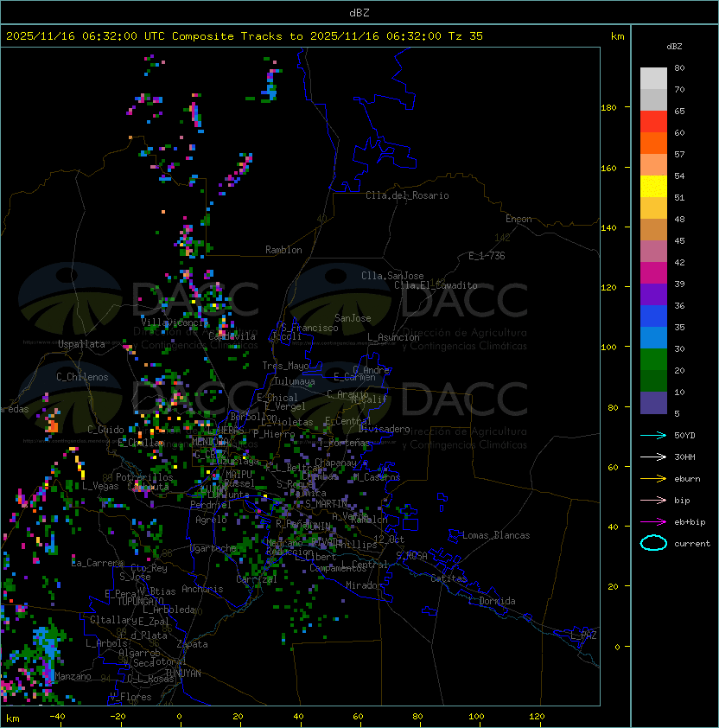The height and width of the screenshot is (728, 719).
Task: Click the 'Tz 35' header value
Action: pyautogui.click(x=466, y=36)
